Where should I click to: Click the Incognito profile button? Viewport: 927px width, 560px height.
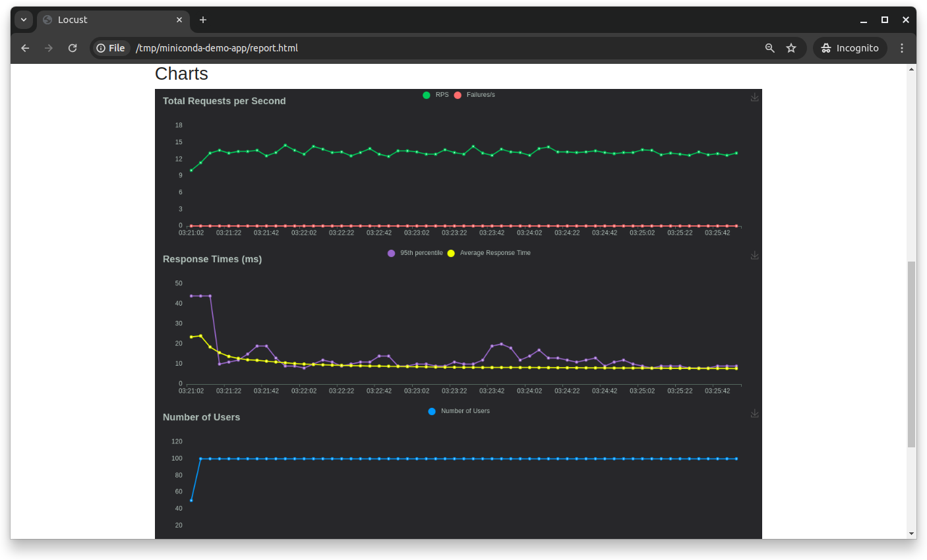(x=850, y=48)
